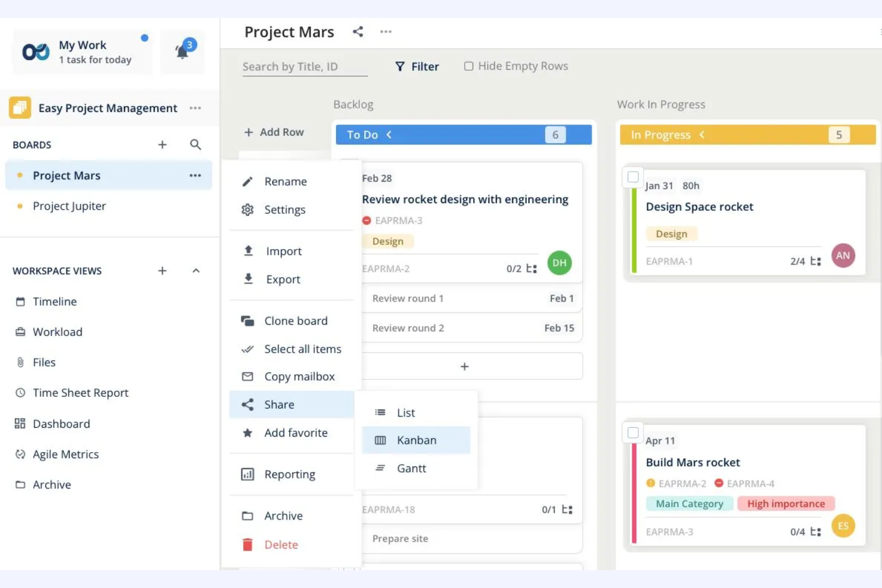The width and height of the screenshot is (882, 588).
Task: Open the Filter options
Action: [x=417, y=66]
